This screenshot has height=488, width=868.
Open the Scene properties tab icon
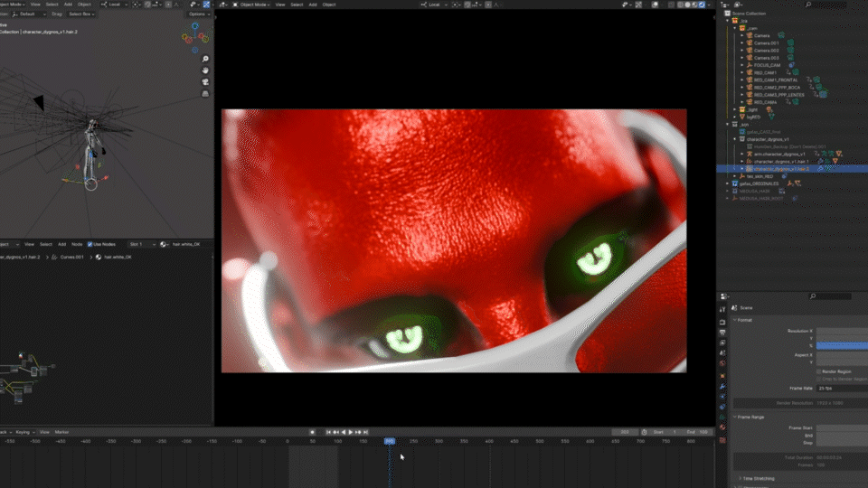tap(722, 353)
